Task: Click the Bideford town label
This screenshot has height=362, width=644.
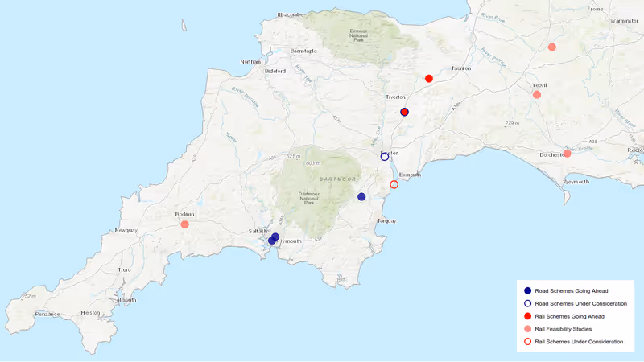Action: pos(275,72)
